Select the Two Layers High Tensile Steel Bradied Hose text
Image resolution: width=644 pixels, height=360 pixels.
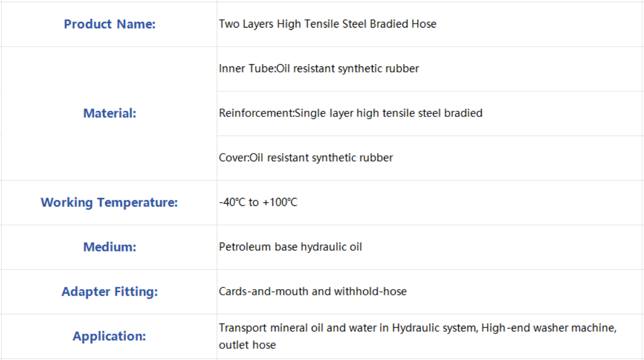(327, 24)
